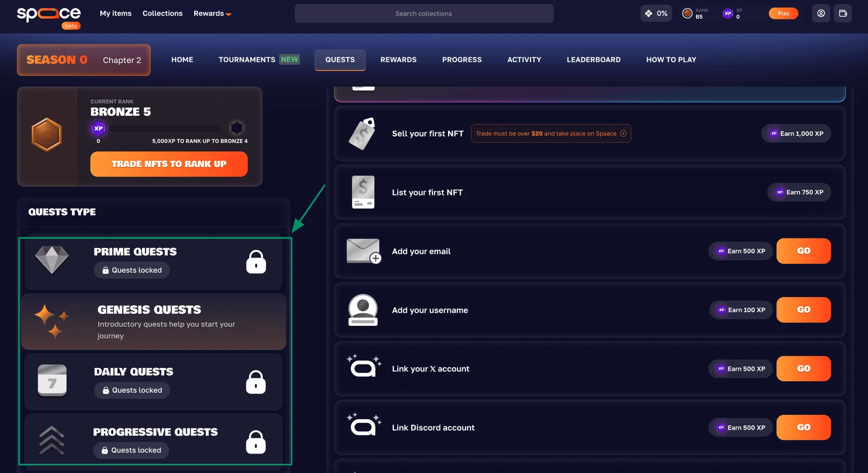Click TRADE NFTS TO RANK UP button
Screen dimensions: 868x473
(169, 164)
